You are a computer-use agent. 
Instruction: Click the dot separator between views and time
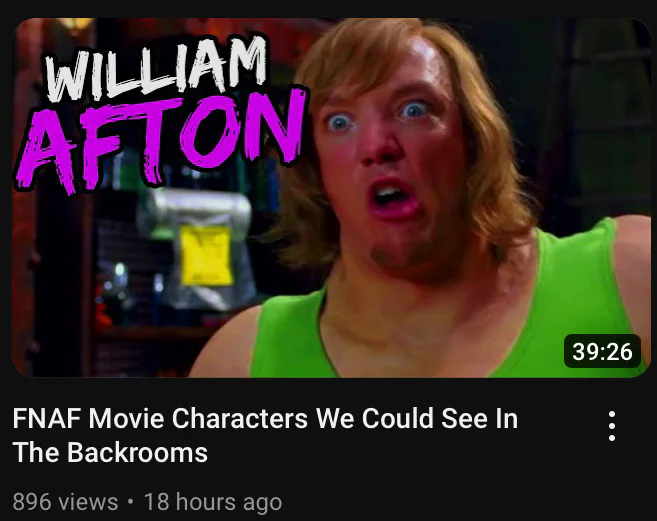131,501
